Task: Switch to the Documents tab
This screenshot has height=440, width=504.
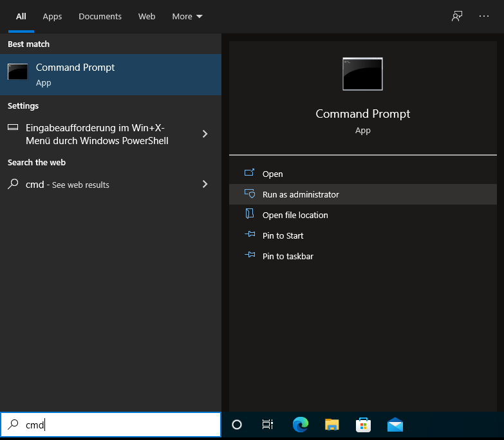Action: [x=100, y=16]
